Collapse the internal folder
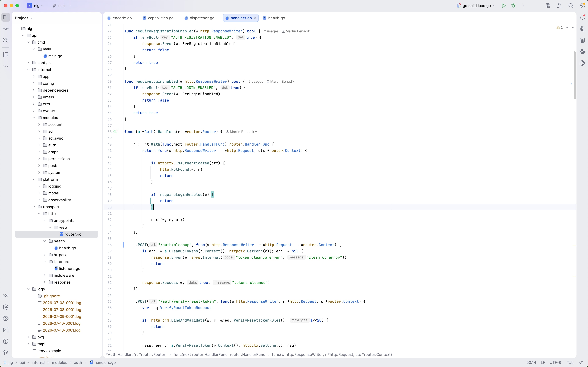The height and width of the screenshot is (367, 588). [x=28, y=70]
